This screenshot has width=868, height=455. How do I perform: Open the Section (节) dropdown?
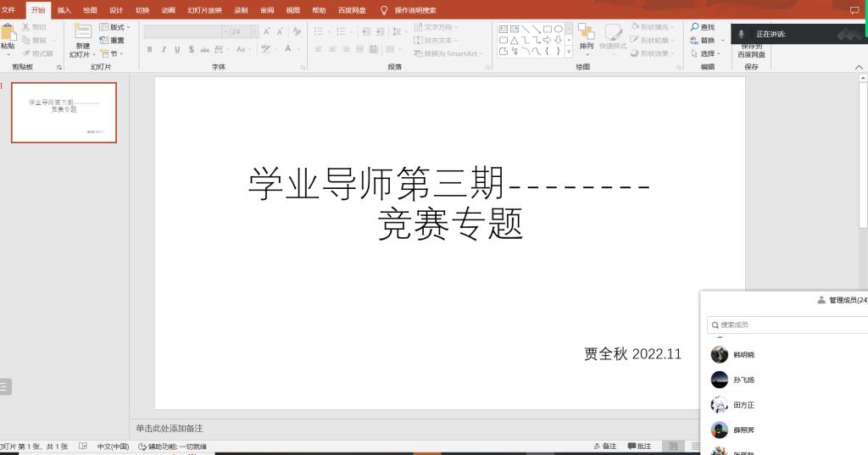tap(112, 53)
